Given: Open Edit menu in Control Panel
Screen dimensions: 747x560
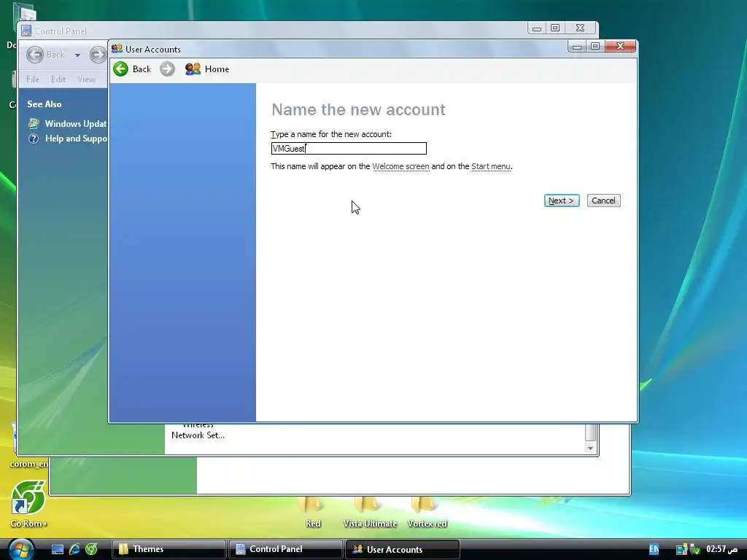Looking at the screenshot, I should [x=58, y=79].
